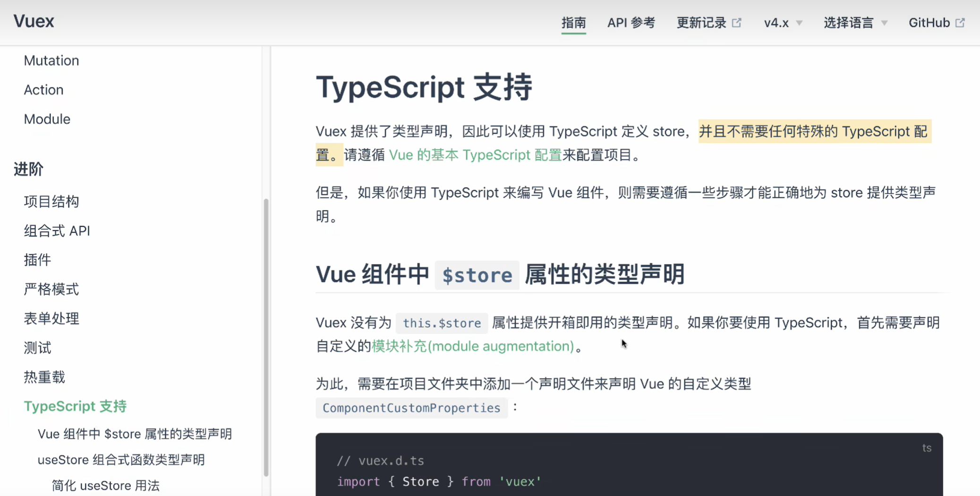
Task: Click the 选择语言 dropdown arrow
Action: point(884,23)
